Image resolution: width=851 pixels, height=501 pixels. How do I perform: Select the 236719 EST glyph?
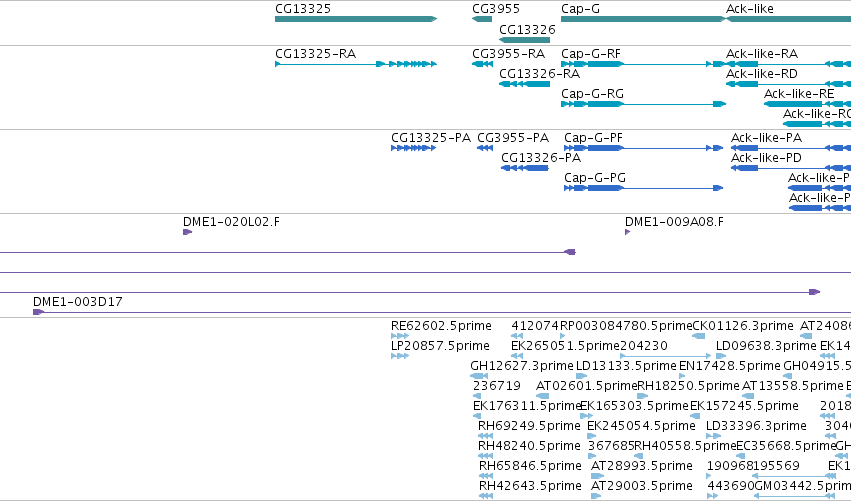[x=477, y=396]
